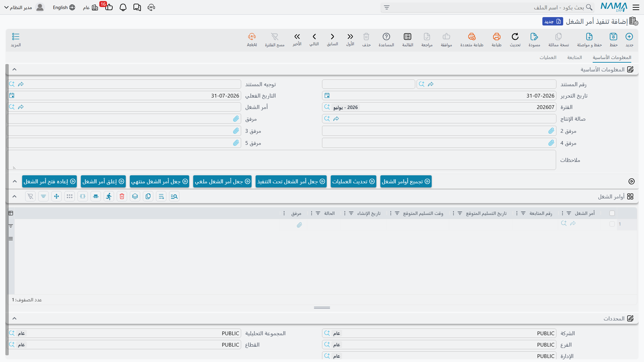The width and height of the screenshot is (644, 362).
Task: Click إغلاق أمر الشغل button
Action: (x=103, y=181)
